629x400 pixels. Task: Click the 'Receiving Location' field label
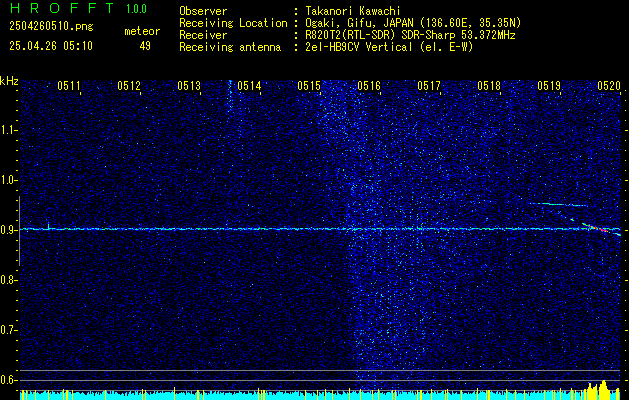pyautogui.click(x=233, y=23)
